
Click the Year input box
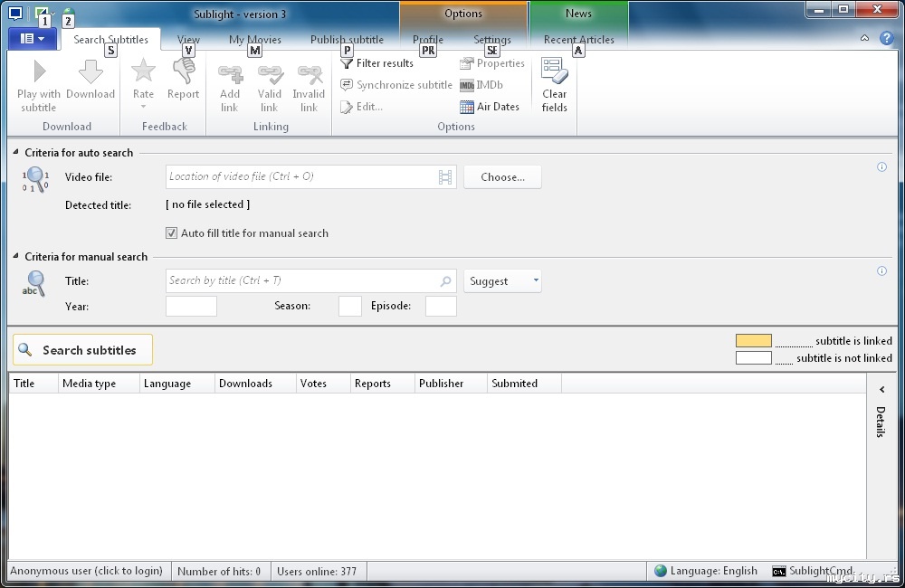coord(191,307)
